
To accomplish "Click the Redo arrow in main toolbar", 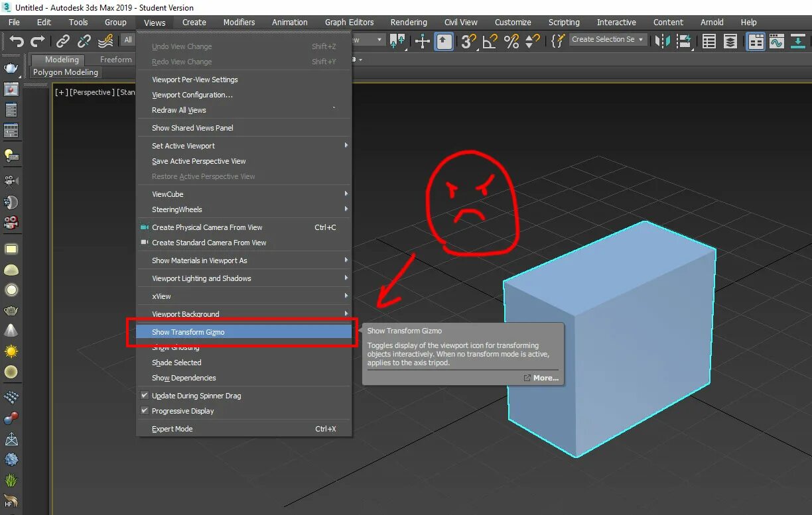I will (38, 42).
